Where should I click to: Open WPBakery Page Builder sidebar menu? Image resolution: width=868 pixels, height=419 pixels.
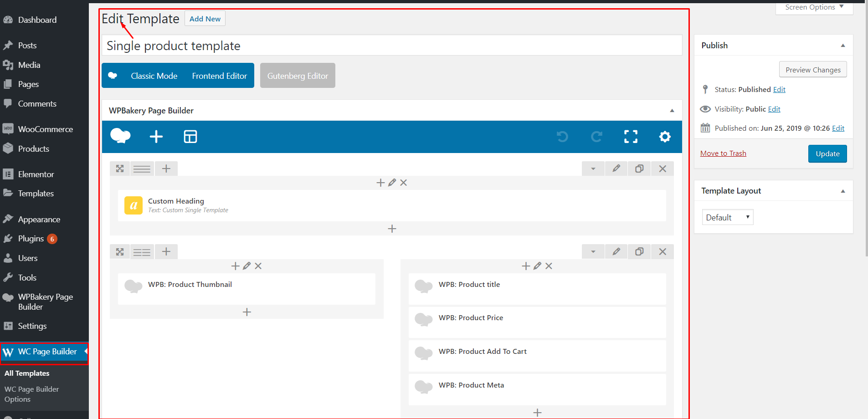(44, 302)
